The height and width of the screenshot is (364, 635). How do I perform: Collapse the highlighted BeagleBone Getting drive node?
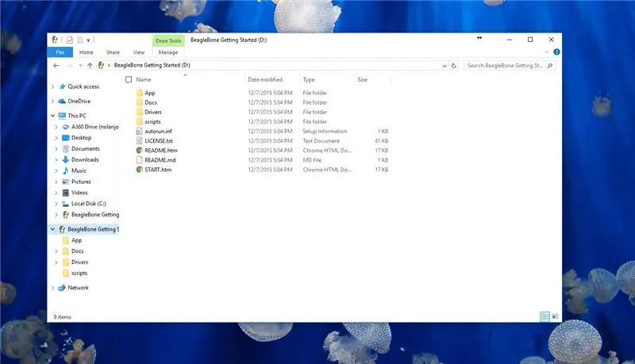point(52,229)
